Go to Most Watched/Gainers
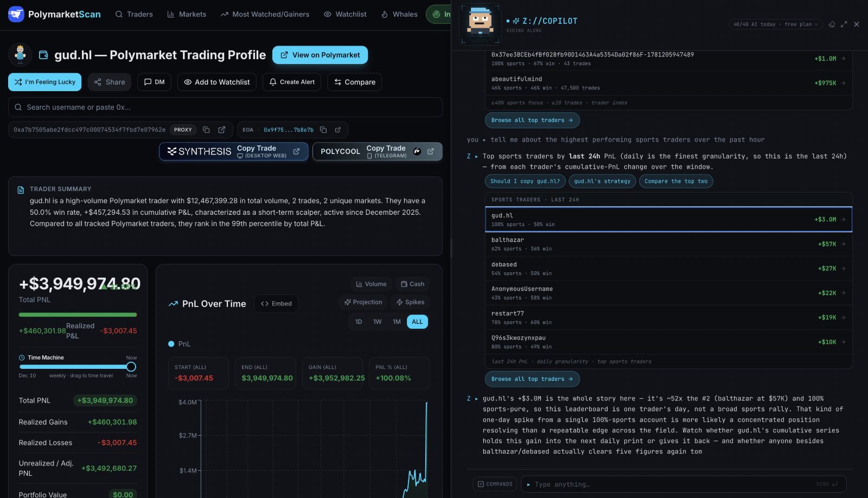The width and height of the screenshot is (868, 498). coord(265,14)
